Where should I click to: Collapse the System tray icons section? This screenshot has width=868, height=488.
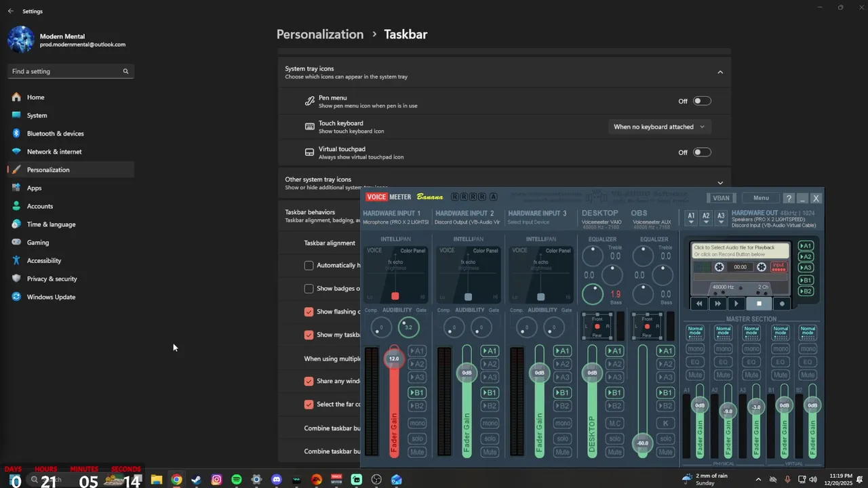tap(720, 73)
